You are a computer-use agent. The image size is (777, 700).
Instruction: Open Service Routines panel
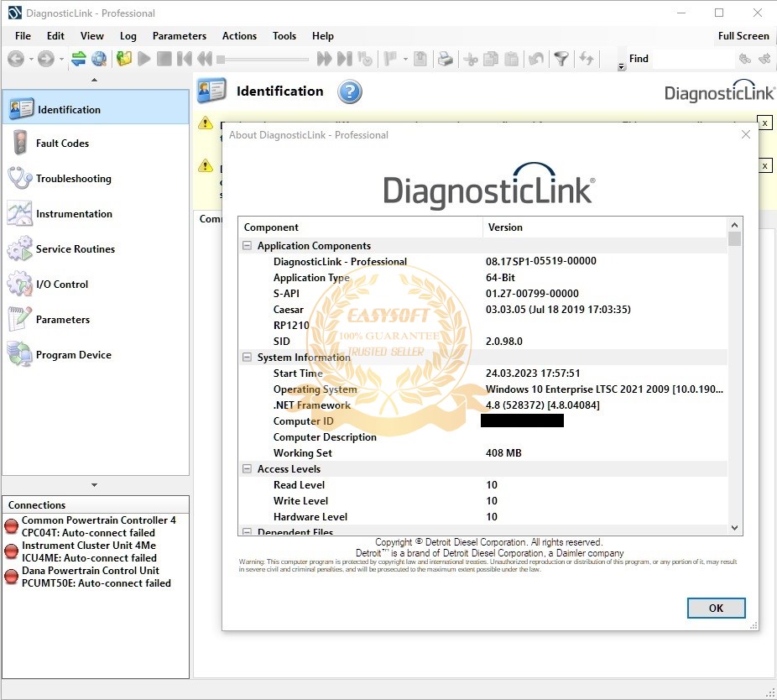pyautogui.click(x=96, y=249)
